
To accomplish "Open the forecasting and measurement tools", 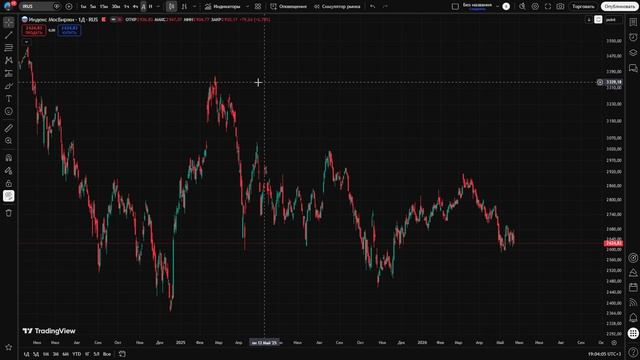I will point(9,73).
